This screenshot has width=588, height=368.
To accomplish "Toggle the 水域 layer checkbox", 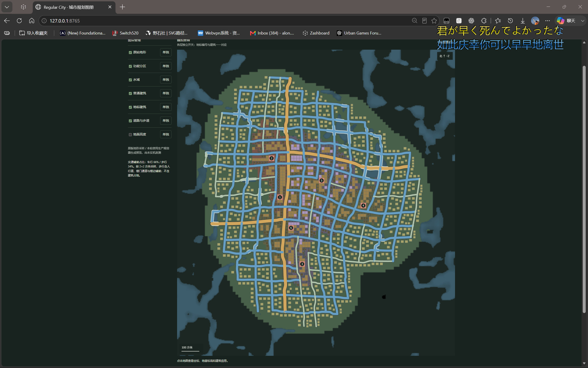I will pos(130,80).
